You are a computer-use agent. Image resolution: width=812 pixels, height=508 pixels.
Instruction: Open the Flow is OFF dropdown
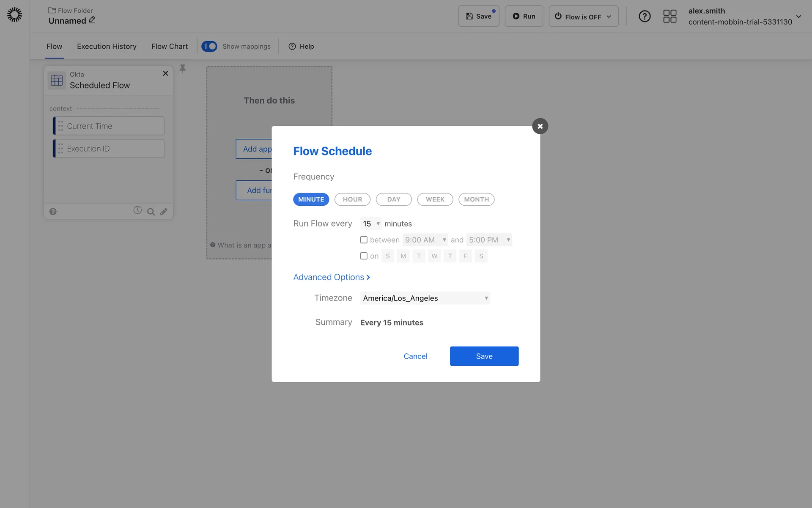(x=583, y=17)
